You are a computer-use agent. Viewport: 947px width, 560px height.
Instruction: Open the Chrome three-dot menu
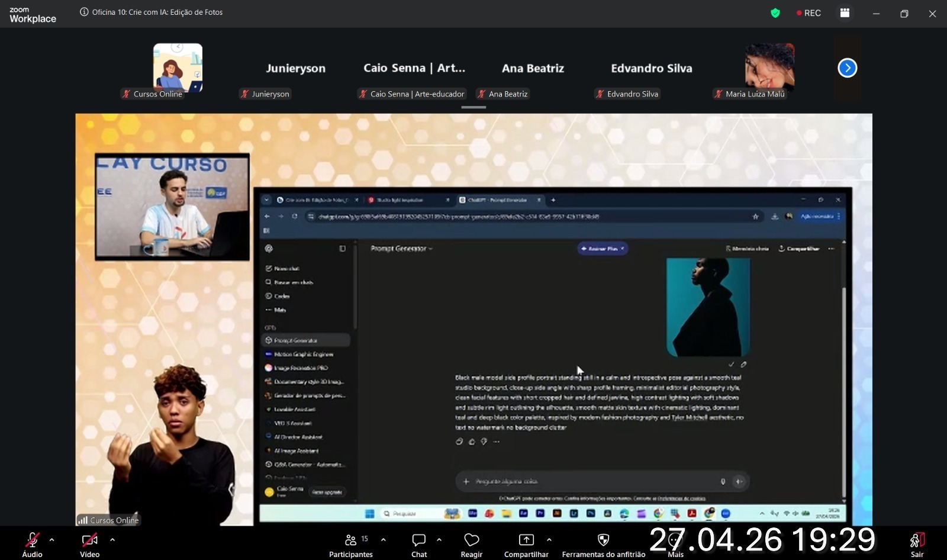pos(839,217)
